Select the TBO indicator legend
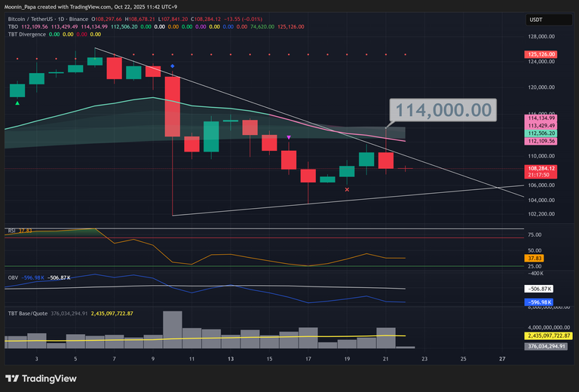The image size is (579, 392). click(x=13, y=26)
